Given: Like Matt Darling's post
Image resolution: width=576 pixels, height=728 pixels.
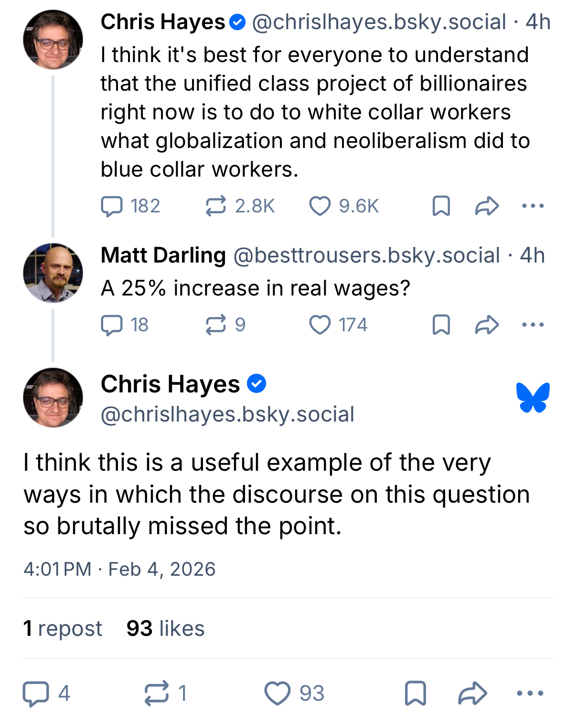Looking at the screenshot, I should pos(320,325).
